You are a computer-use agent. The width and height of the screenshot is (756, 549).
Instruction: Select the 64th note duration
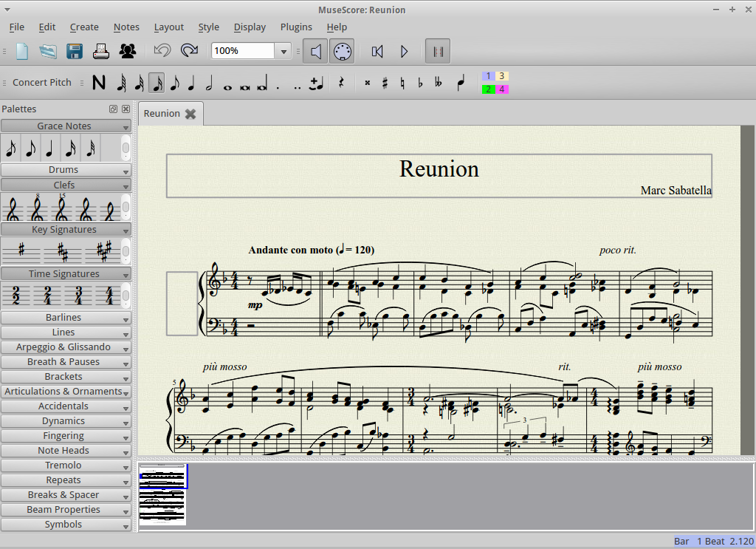coord(122,83)
